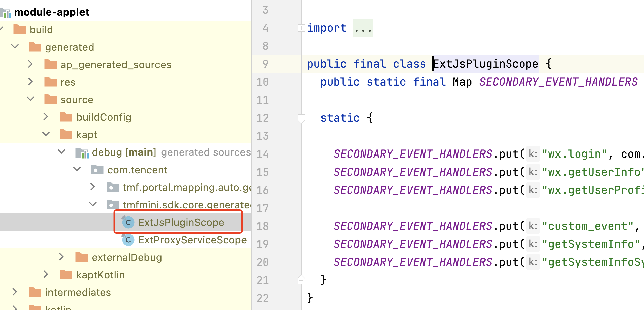Expand the collapsed import block
The width and height of the screenshot is (644, 310).
pyautogui.click(x=301, y=28)
